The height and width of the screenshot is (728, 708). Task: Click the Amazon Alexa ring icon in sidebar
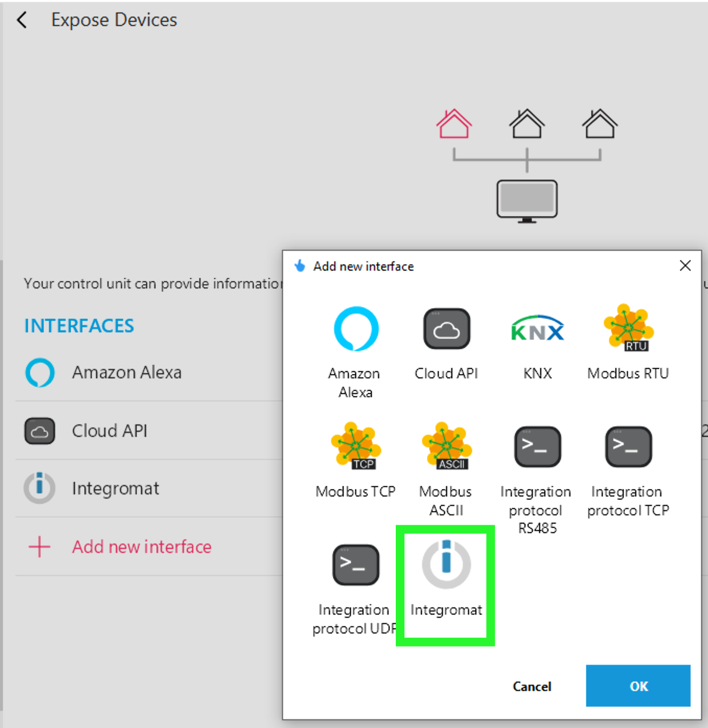[39, 373]
